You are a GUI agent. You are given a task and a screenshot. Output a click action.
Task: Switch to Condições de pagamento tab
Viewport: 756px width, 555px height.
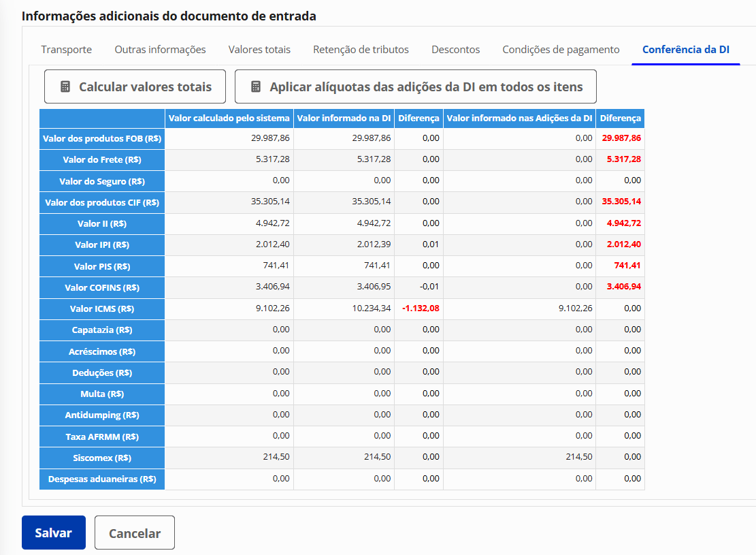pos(561,50)
